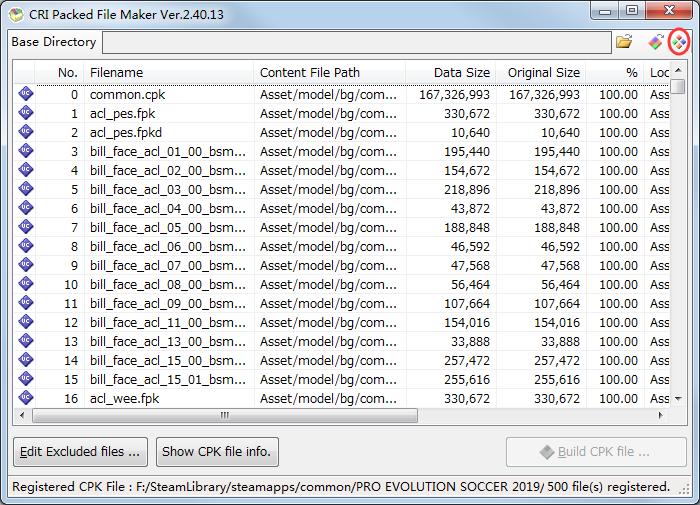Click the icon on row 14 bill_face_acl_15_00

[x=26, y=359]
